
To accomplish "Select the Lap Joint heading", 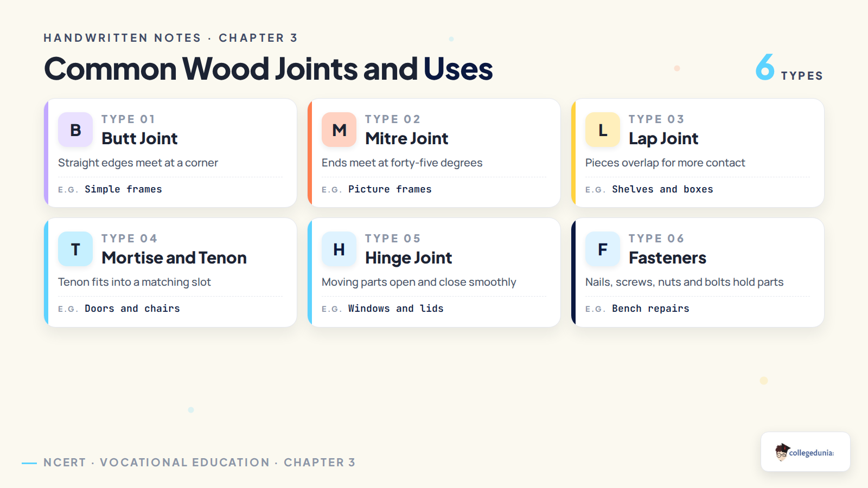I will (x=663, y=139).
